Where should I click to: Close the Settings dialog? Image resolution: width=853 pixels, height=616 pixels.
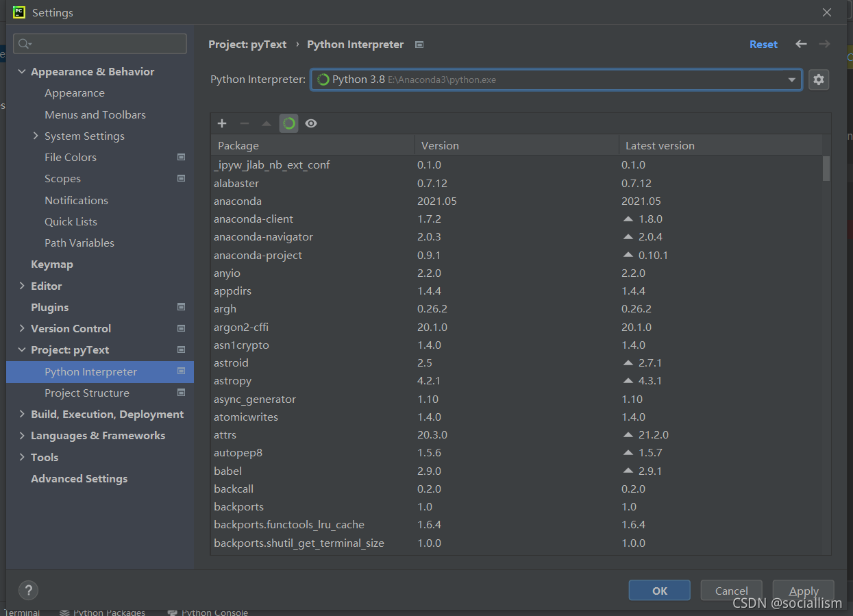point(827,12)
